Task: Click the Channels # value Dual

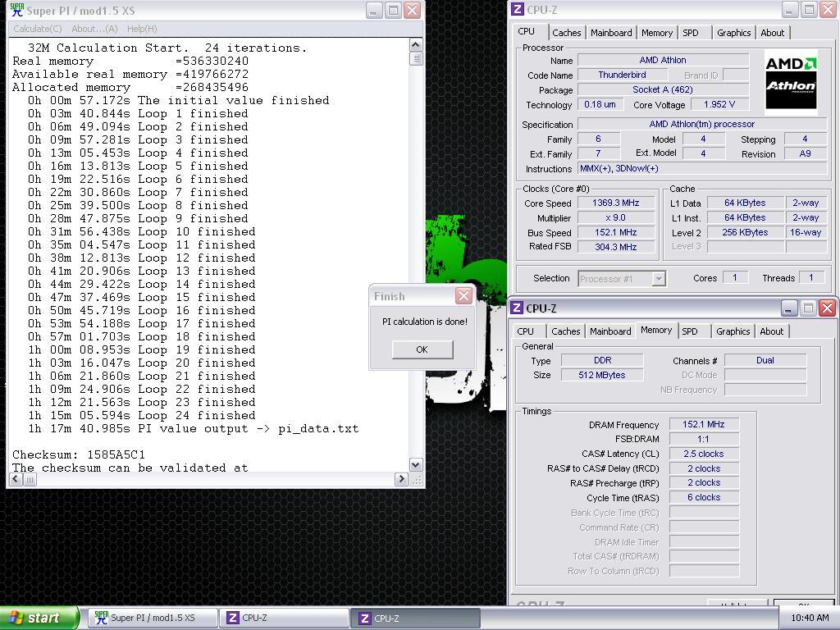Action: pos(765,361)
